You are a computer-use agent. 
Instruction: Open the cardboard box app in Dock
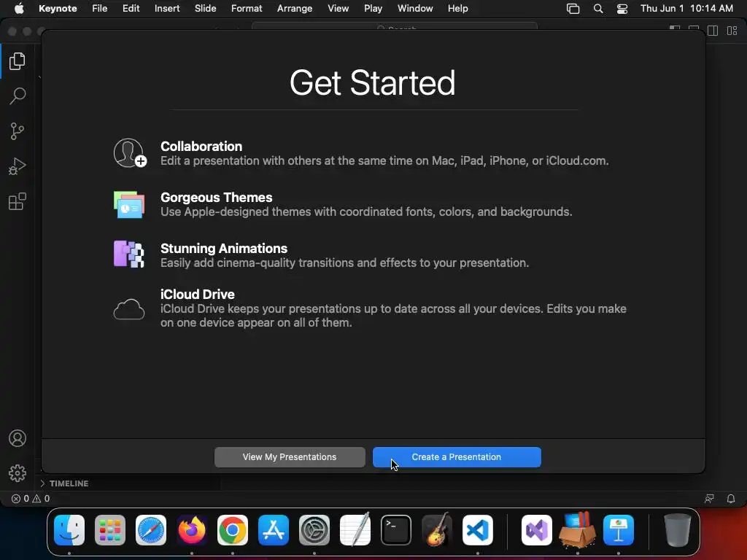(x=578, y=529)
